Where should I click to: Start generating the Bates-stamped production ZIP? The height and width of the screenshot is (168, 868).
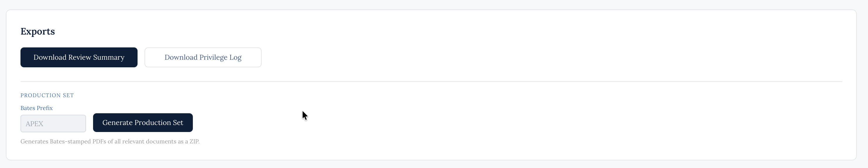(x=143, y=123)
